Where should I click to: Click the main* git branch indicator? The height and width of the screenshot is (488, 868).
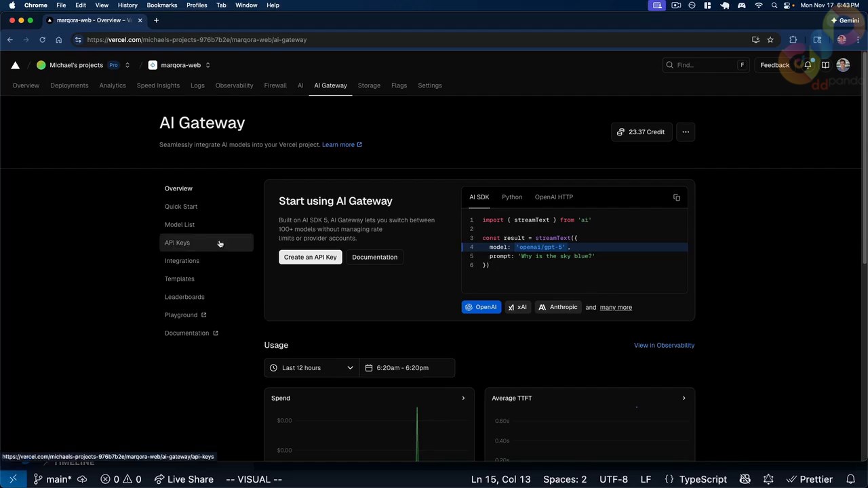(x=53, y=479)
